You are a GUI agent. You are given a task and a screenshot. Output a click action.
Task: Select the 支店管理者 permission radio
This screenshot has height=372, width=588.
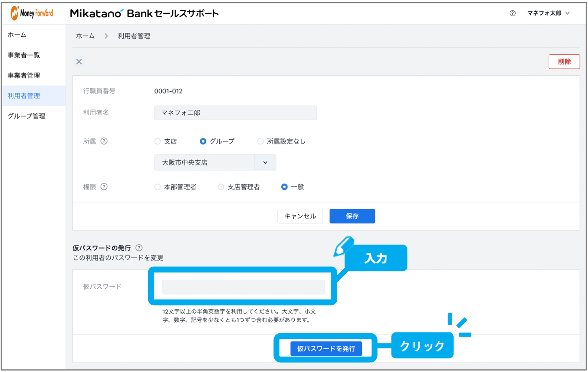pos(221,187)
